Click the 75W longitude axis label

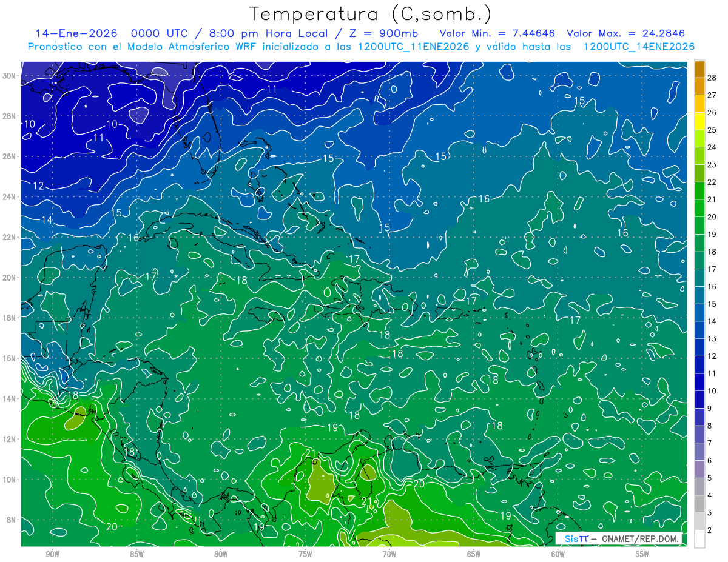click(x=305, y=554)
